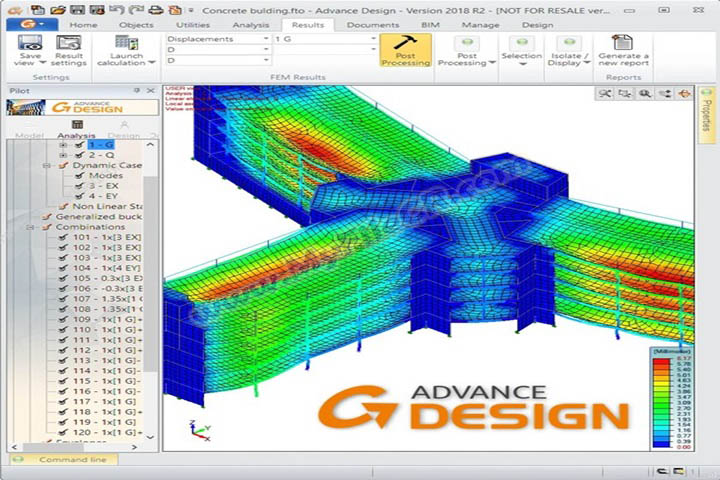Click the dark blue swatch of the legend
The height and width of the screenshot is (480, 720).
tap(662, 444)
